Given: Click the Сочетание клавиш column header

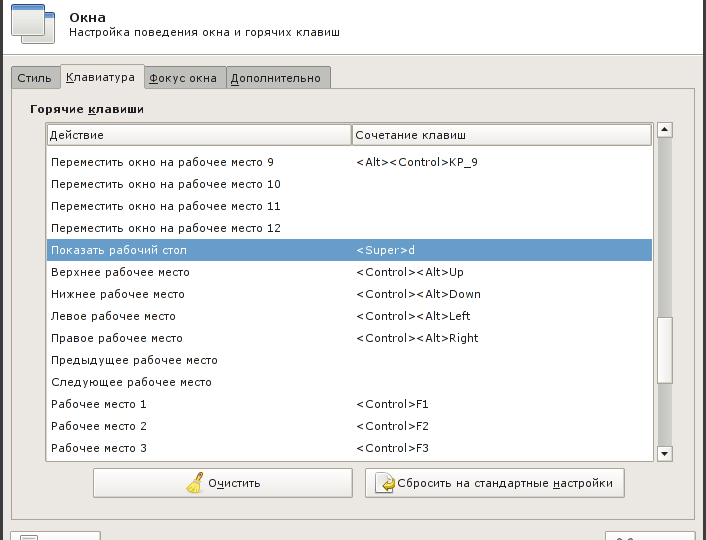Looking at the screenshot, I should pyautogui.click(x=501, y=134).
